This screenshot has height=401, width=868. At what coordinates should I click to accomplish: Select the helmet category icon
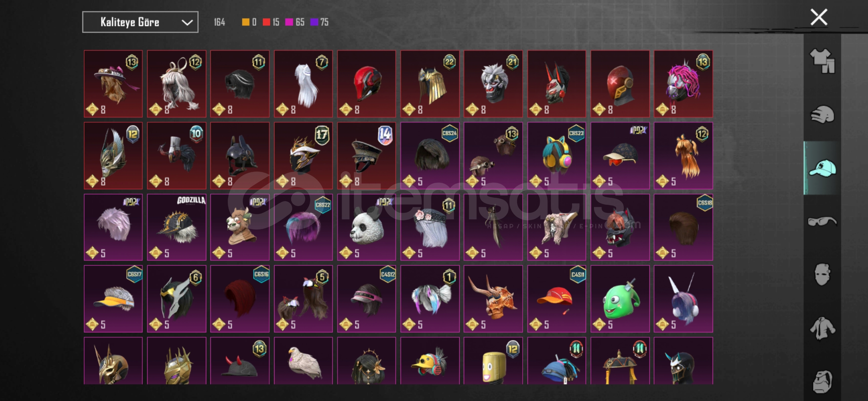click(822, 114)
